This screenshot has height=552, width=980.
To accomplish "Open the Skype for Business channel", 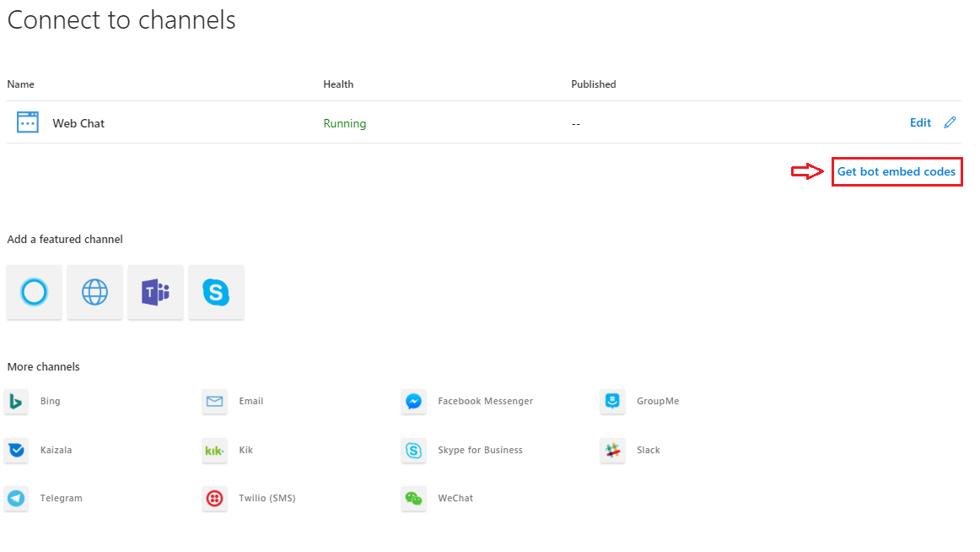I will pyautogui.click(x=413, y=451).
